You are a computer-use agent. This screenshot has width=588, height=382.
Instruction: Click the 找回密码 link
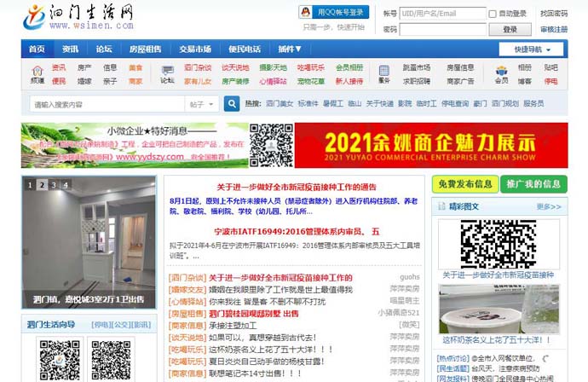(553, 14)
